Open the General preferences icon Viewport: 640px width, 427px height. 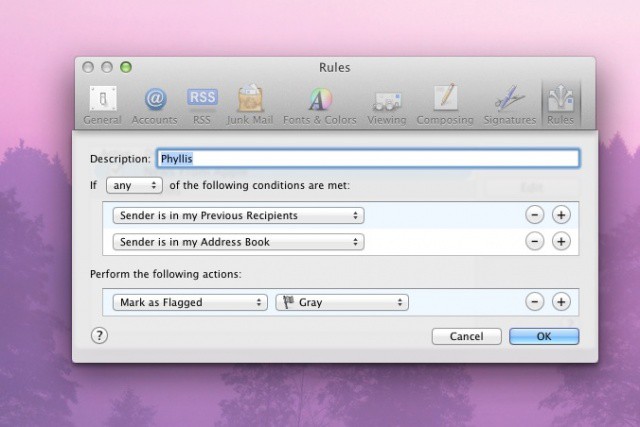[103, 105]
